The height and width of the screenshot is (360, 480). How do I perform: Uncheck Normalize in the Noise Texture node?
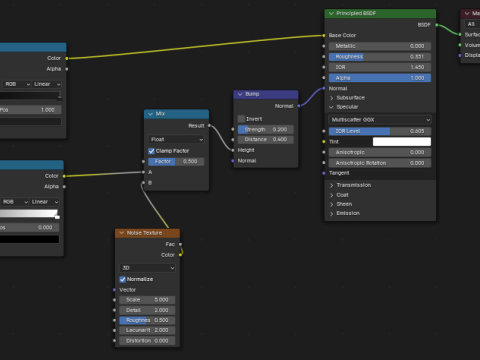tap(123, 279)
